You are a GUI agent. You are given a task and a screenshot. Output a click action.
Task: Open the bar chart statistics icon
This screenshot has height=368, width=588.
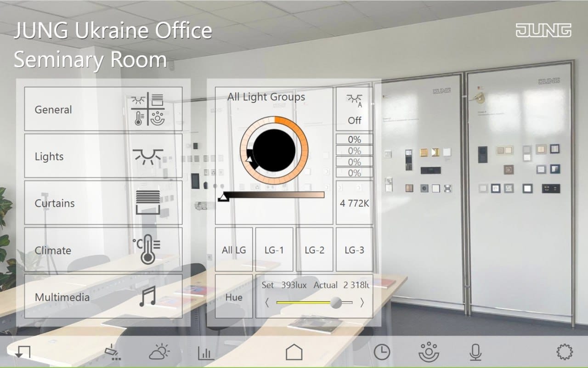205,353
